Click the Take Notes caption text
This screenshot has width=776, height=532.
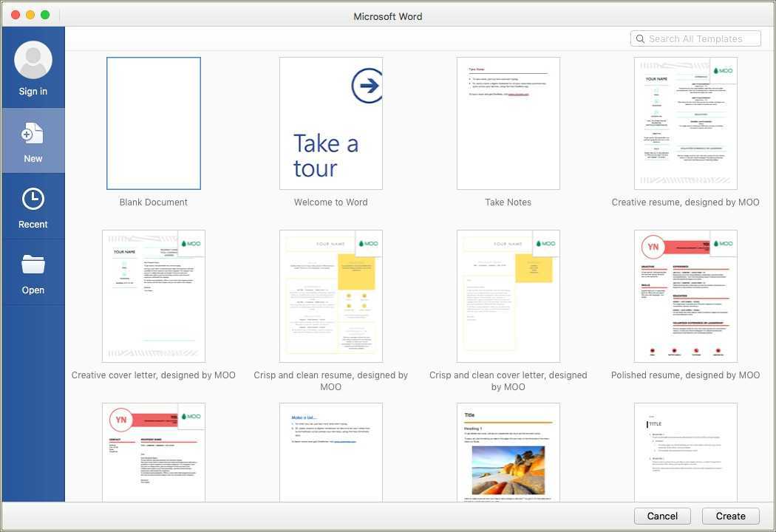508,202
